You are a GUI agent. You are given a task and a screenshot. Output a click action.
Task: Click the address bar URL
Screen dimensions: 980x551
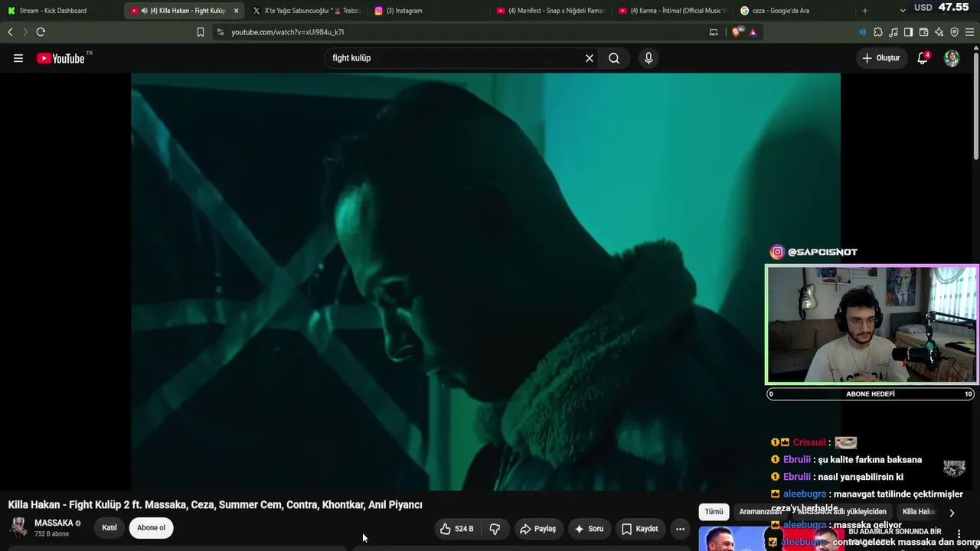point(288,32)
